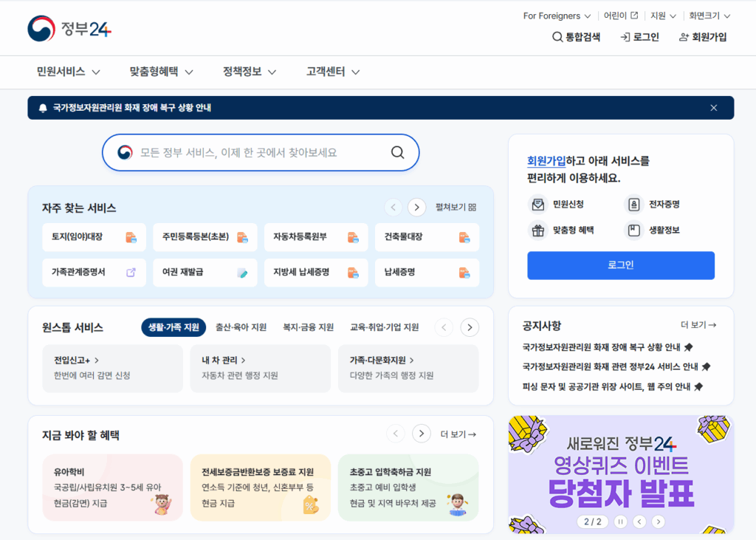Click main search input field

point(261,152)
